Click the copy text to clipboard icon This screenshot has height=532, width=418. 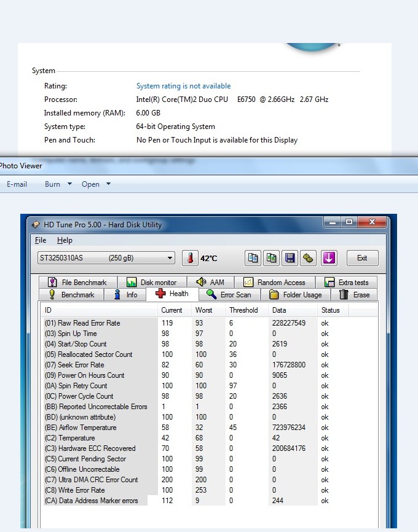point(253,258)
